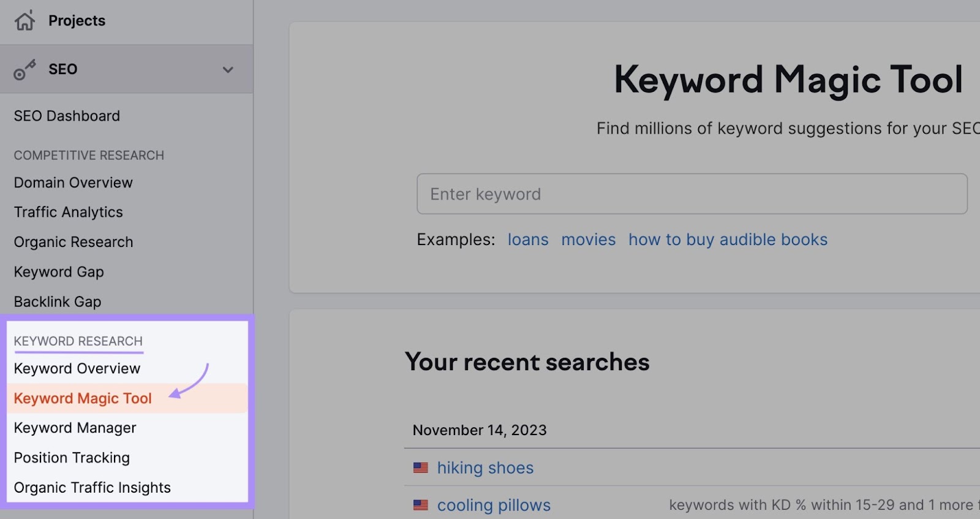
Task: Open Position Tracking
Action: (x=72, y=458)
